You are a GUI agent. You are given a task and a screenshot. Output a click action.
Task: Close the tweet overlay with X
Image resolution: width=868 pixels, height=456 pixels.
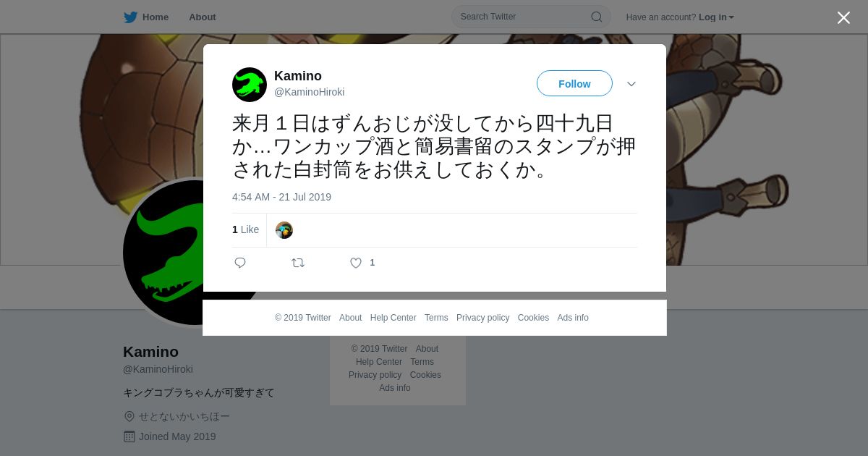[843, 17]
